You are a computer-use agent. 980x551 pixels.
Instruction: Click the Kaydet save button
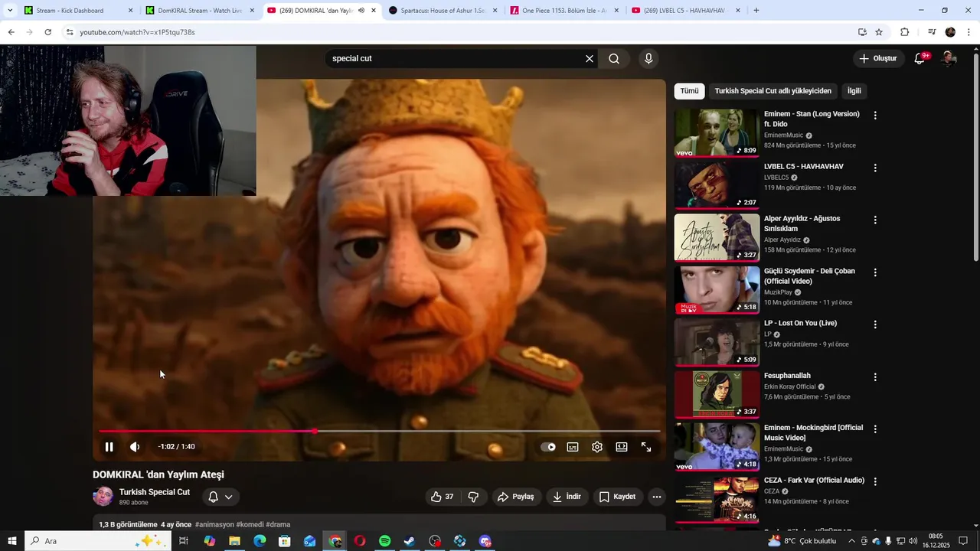(617, 497)
